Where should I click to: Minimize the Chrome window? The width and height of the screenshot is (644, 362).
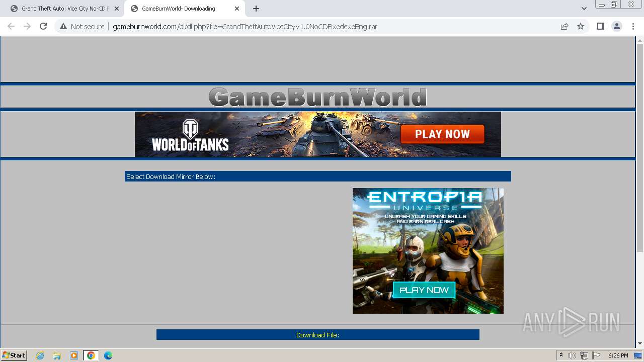(601, 4)
